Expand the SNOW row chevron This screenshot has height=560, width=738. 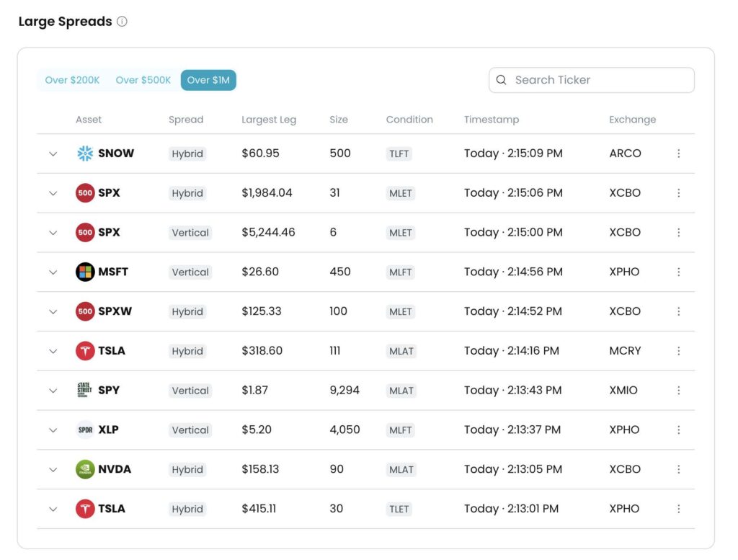(53, 154)
